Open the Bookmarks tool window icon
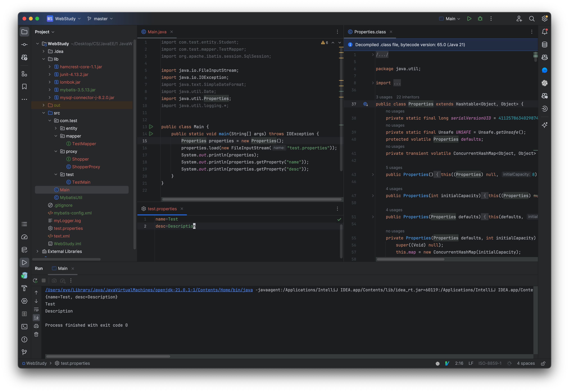 point(24,87)
